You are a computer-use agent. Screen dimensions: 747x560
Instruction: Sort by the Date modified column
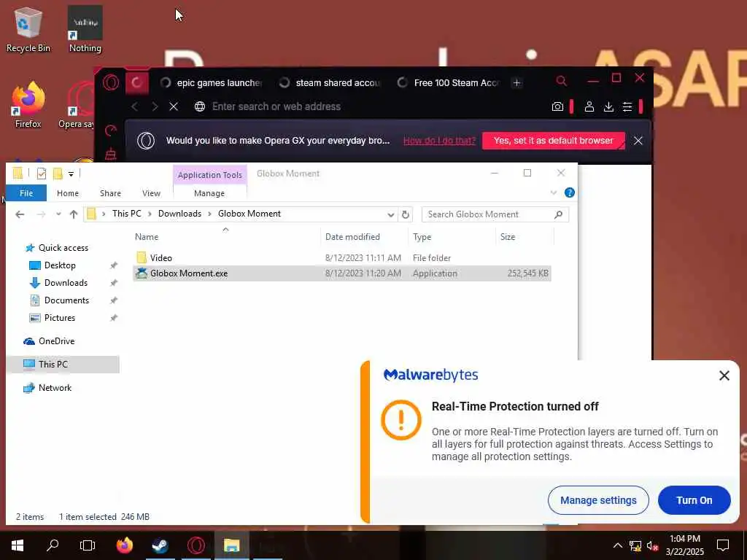pos(365,237)
